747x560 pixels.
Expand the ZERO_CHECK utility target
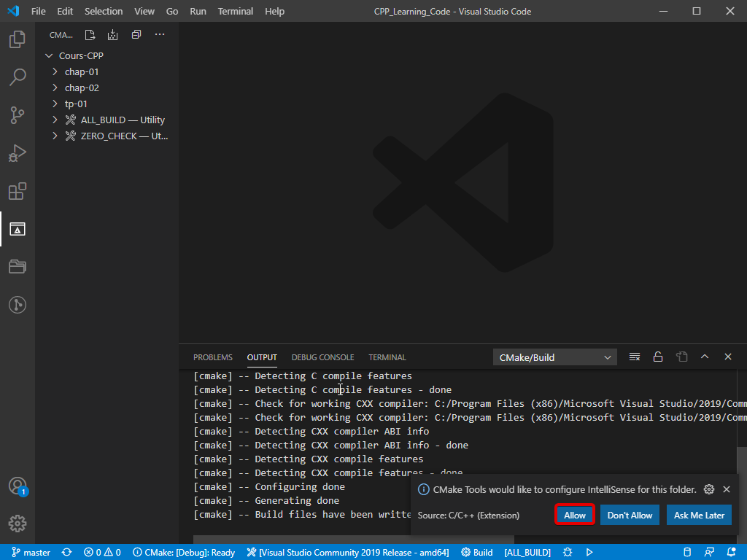(55, 136)
